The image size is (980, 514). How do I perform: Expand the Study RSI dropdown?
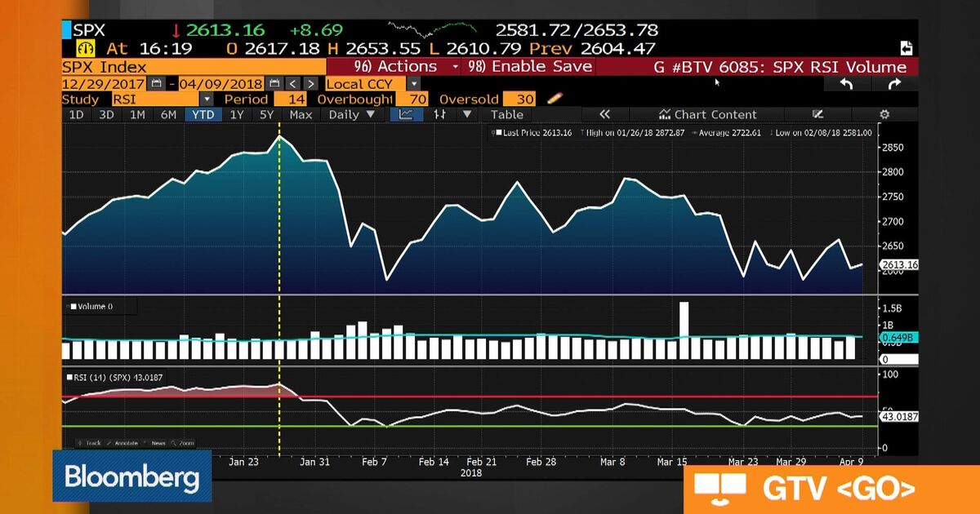point(206,99)
